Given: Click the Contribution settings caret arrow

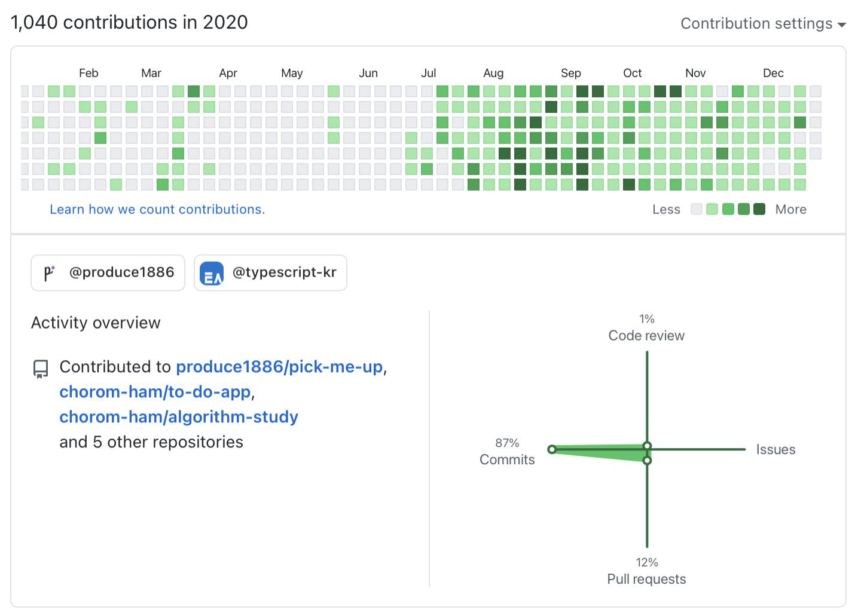Looking at the screenshot, I should 842,25.
